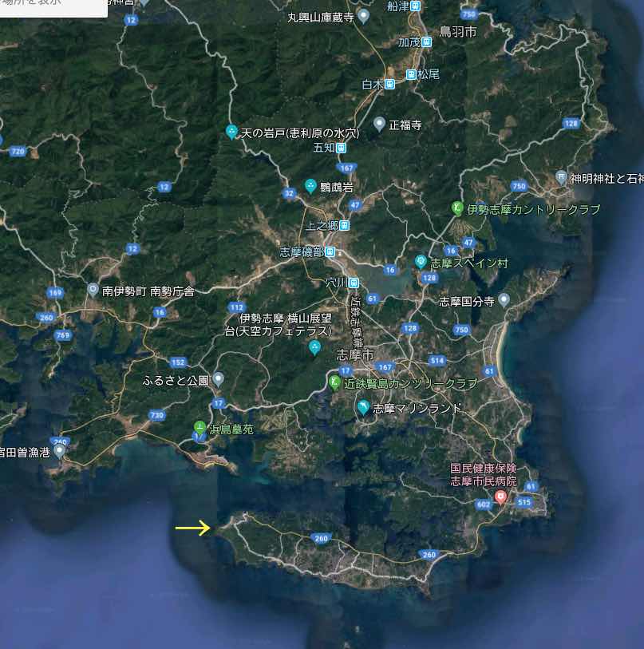Select the 志摩国分寺 temple marker
This screenshot has width=644, height=649.
[504, 300]
